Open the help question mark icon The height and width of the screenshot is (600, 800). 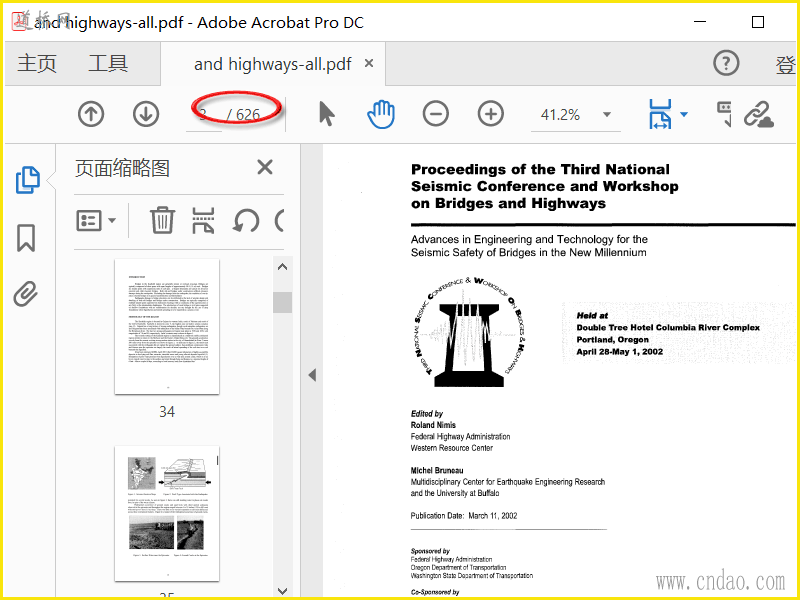click(x=726, y=63)
